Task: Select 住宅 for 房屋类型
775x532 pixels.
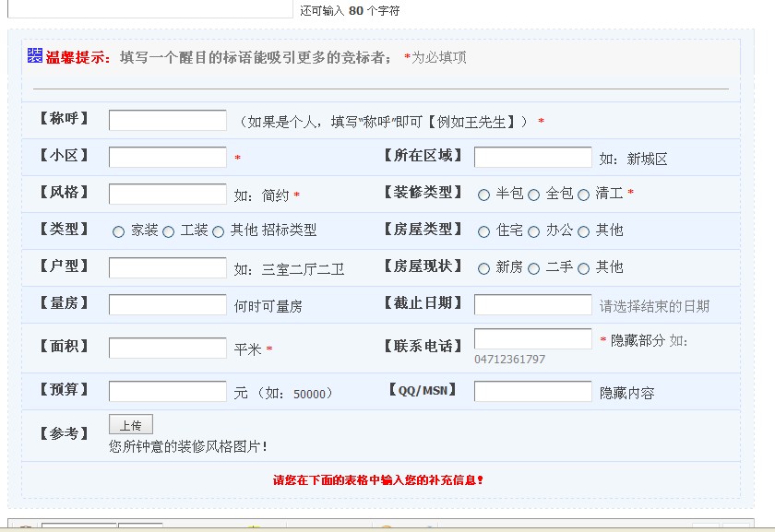Action: (x=483, y=231)
